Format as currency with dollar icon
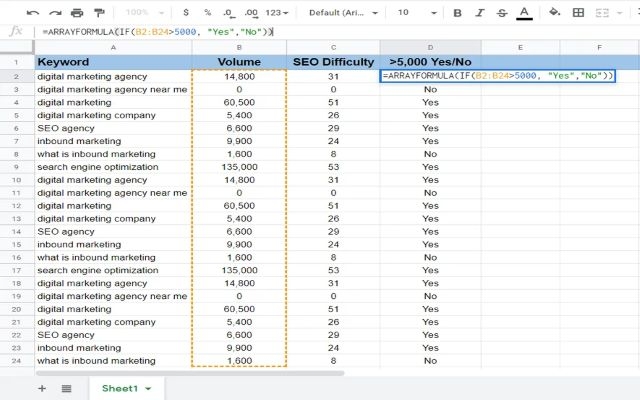Screen dimensions: 640x400 point(185,13)
